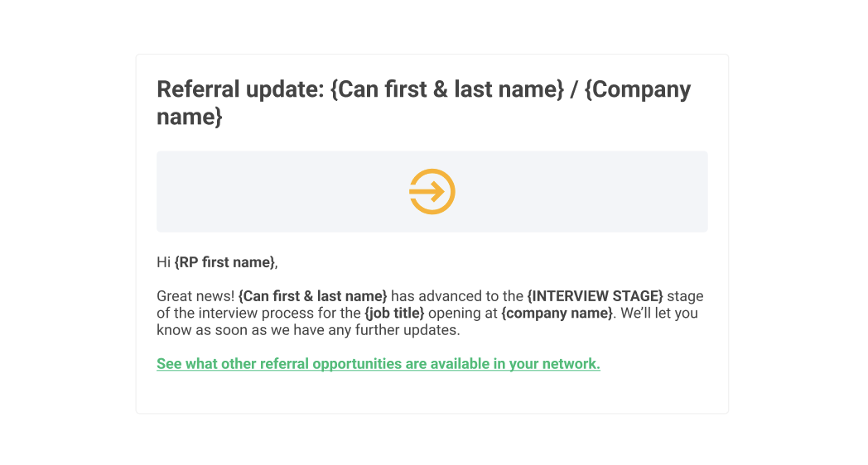Click the "We'll let you" sentence start

(x=659, y=313)
